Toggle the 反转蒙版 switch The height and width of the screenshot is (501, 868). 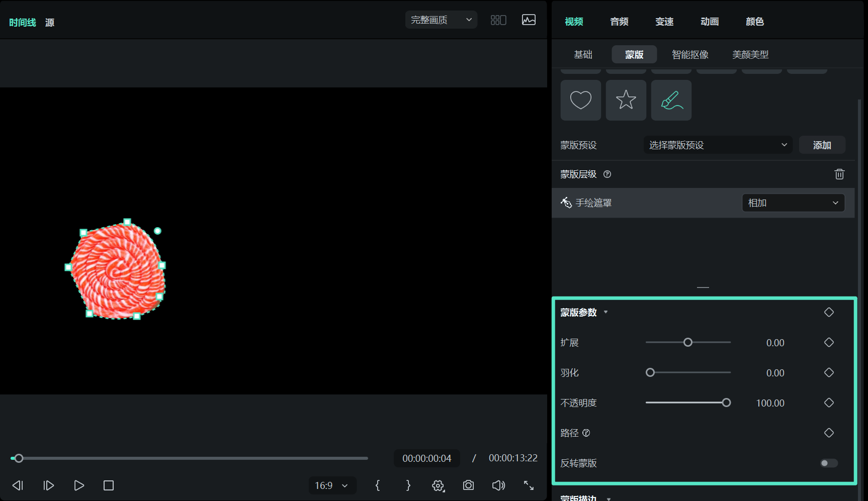tap(829, 463)
